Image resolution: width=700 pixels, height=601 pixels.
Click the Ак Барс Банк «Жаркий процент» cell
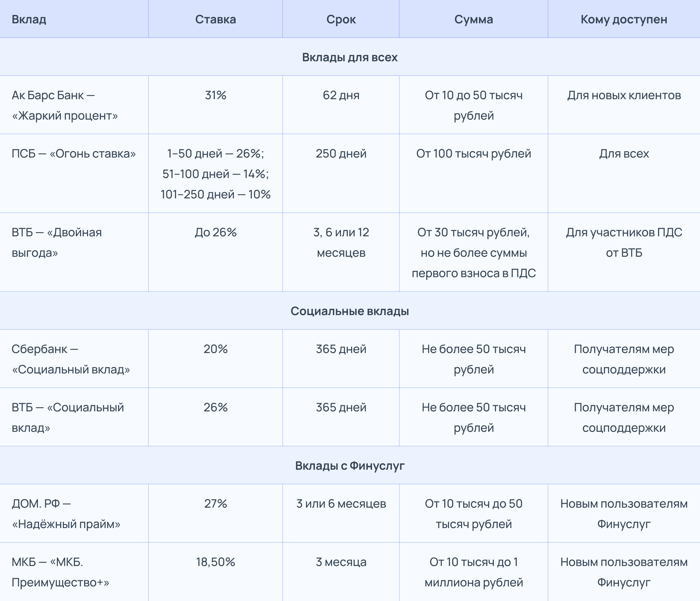(65, 105)
